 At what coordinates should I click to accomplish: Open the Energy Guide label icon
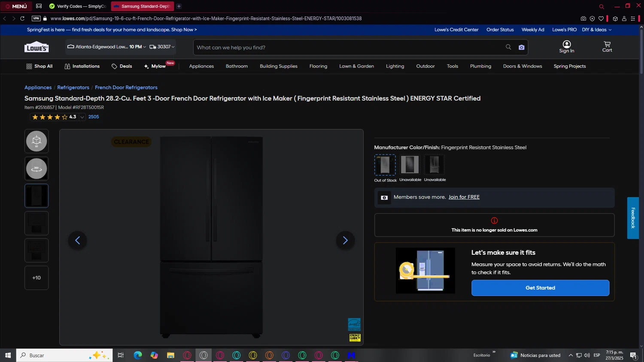(x=355, y=338)
